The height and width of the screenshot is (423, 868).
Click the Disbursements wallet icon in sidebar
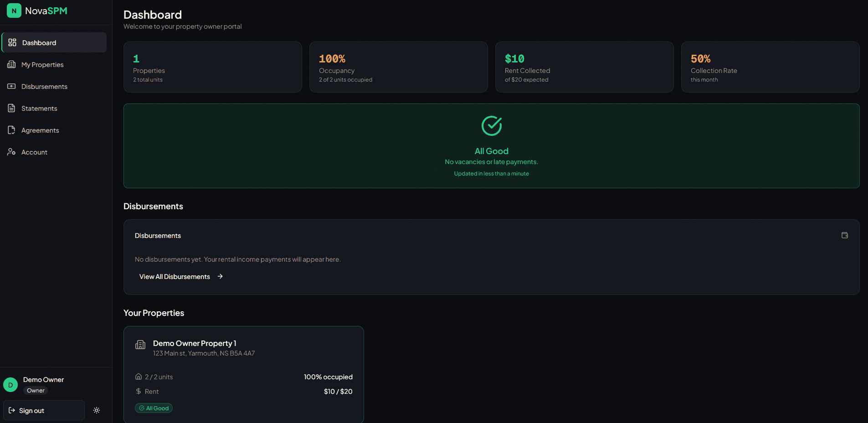(11, 86)
